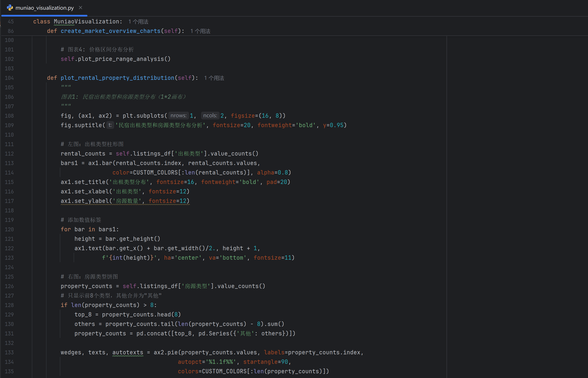Click the ncols inlay hint
588x378 pixels.
tap(210, 116)
